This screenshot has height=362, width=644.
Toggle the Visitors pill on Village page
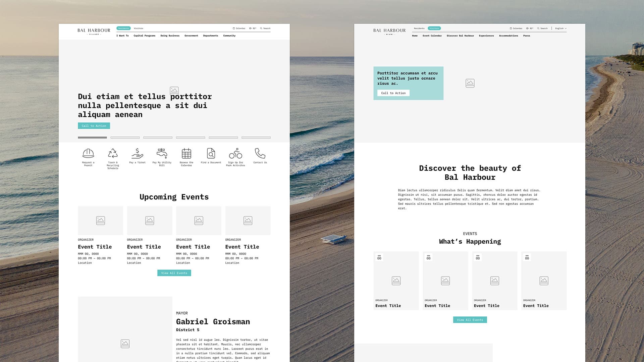click(139, 28)
